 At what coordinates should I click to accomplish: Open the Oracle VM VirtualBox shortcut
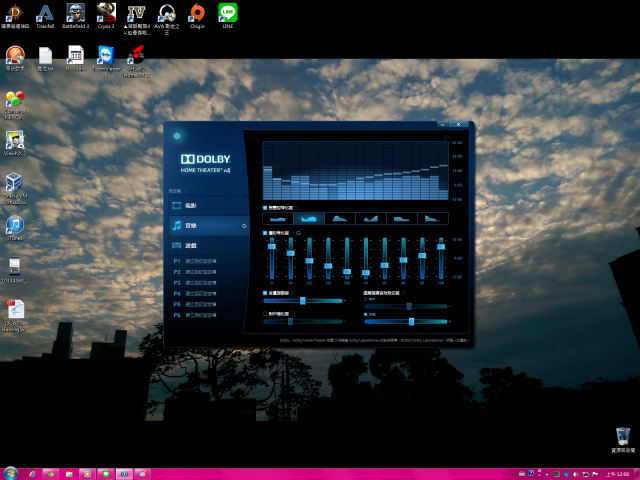point(15,188)
